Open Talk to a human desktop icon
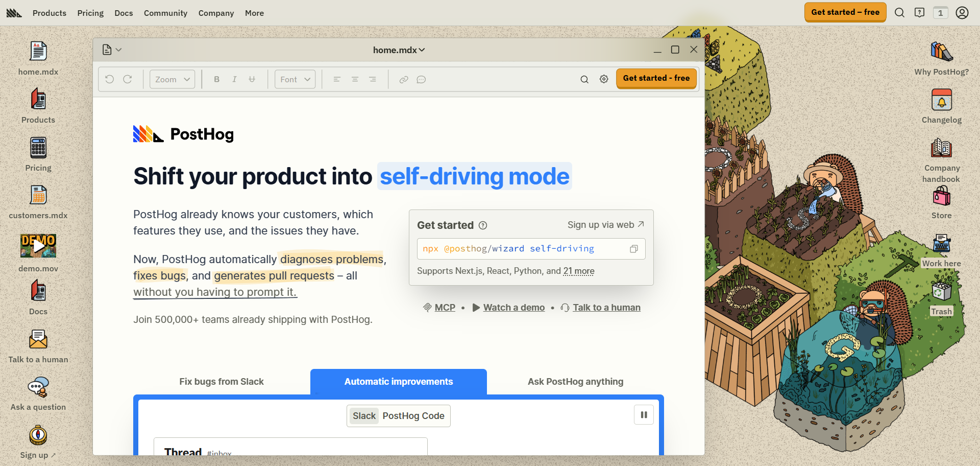 coord(38,346)
